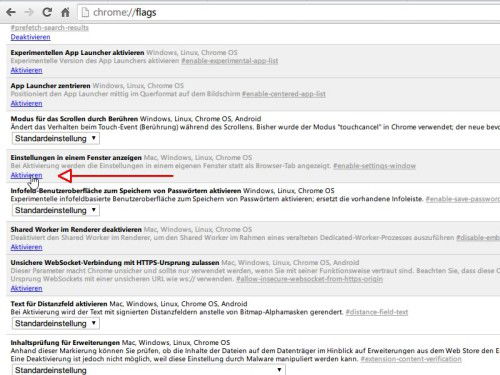The height and width of the screenshot is (375, 500).
Task: Click #extension-content-verification anchor link
Action: pos(411,359)
